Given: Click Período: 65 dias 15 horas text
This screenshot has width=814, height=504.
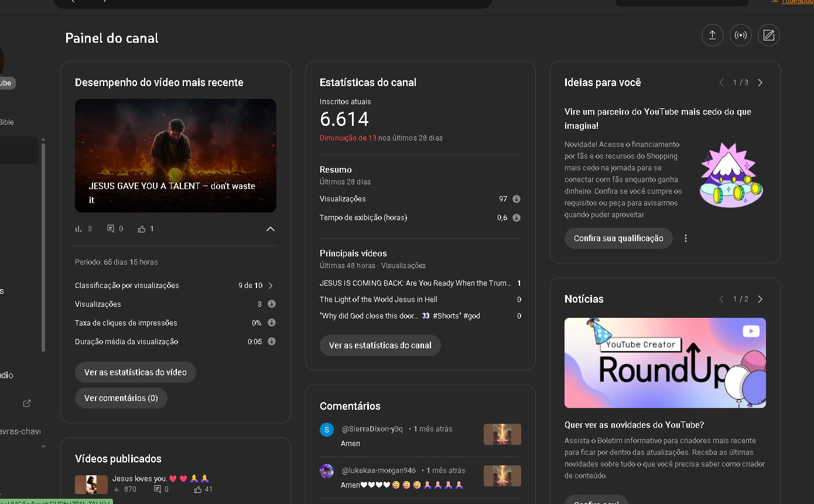Looking at the screenshot, I should (x=117, y=262).
